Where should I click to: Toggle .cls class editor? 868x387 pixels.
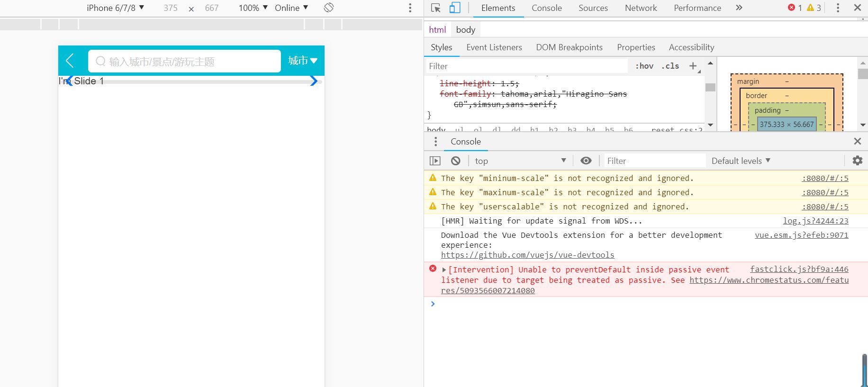[x=670, y=66]
